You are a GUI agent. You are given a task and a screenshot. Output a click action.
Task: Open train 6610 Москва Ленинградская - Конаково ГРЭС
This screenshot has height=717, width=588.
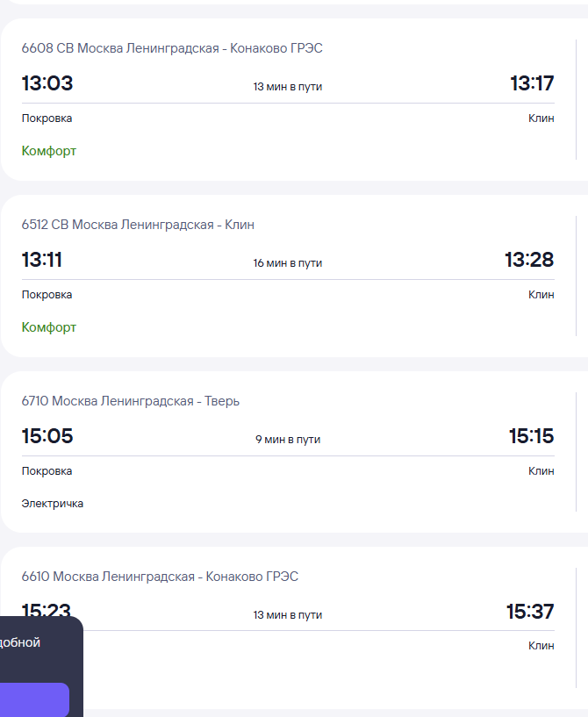[x=160, y=577]
